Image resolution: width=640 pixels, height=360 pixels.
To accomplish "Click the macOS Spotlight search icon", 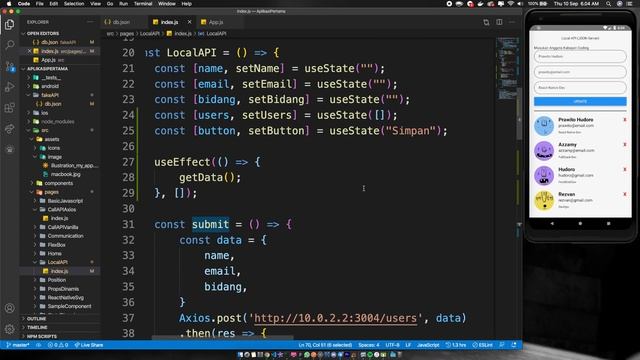I will (x=608, y=4).
